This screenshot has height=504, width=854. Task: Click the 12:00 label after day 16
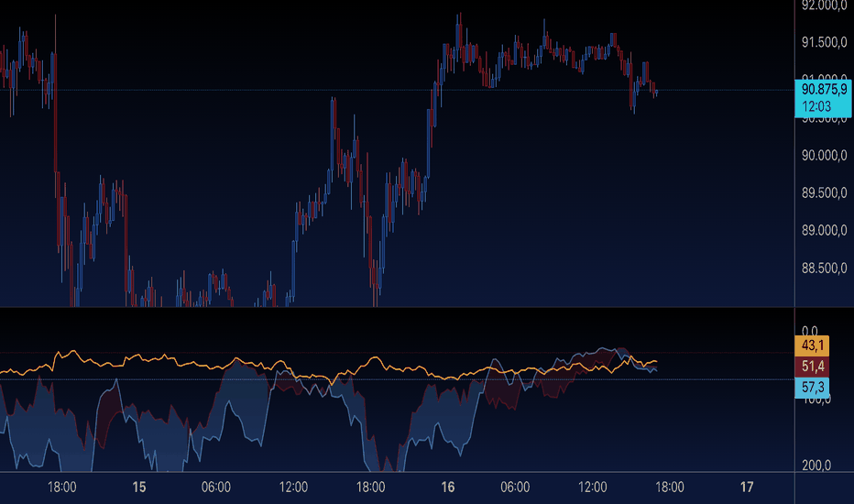click(x=593, y=488)
